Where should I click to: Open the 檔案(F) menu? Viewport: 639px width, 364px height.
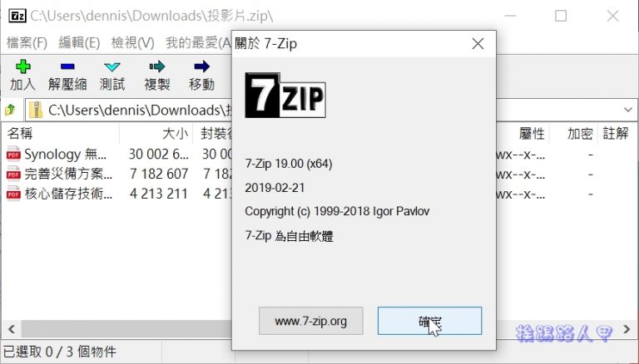27,42
